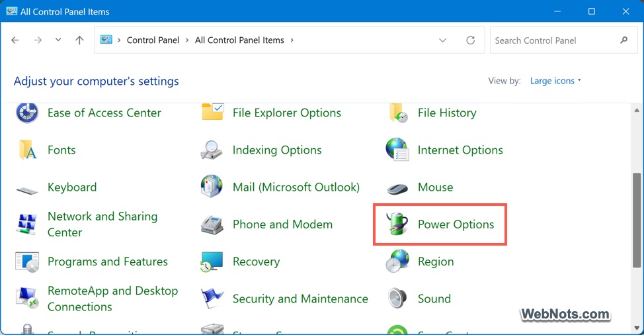Go up one level with the up arrow

[79, 40]
